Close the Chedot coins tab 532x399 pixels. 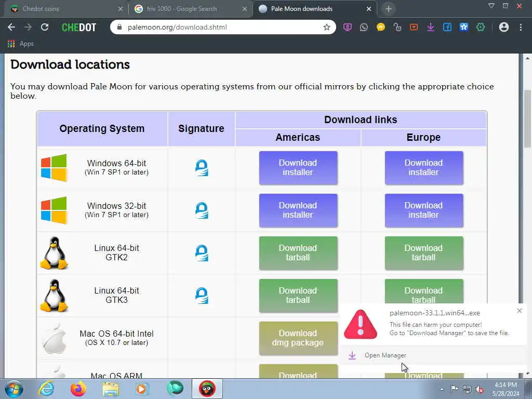point(120,9)
